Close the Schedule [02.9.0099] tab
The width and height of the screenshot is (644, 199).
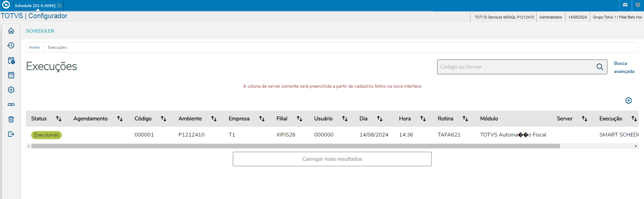click(59, 5)
